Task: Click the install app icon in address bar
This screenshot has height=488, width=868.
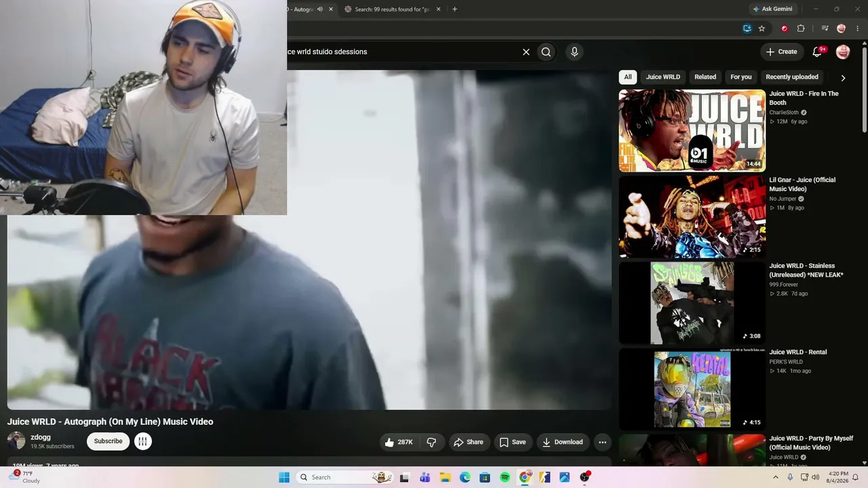Action: (x=747, y=28)
